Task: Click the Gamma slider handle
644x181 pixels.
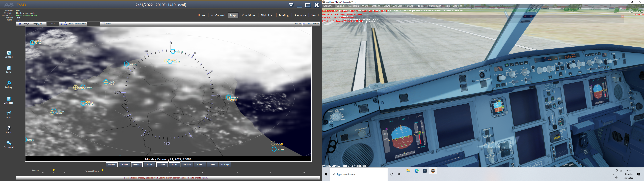Action: coord(54,170)
